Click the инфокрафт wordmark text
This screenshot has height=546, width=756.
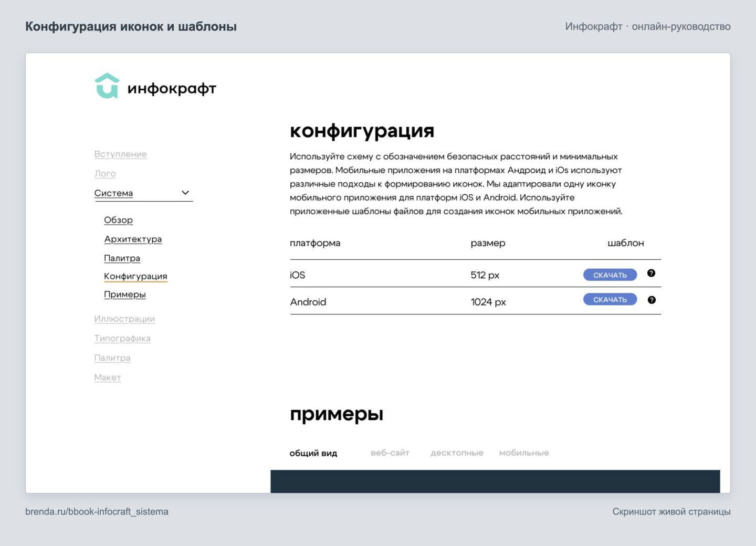pos(172,89)
